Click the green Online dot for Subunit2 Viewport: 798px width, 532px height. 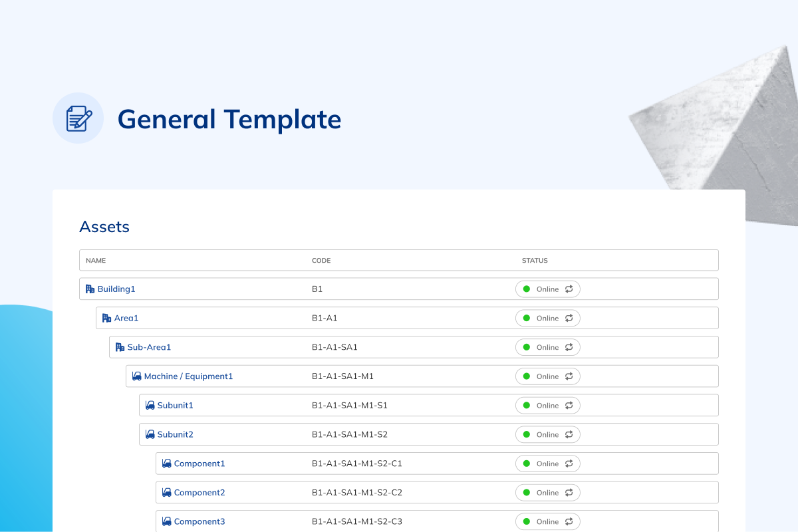[x=526, y=434]
